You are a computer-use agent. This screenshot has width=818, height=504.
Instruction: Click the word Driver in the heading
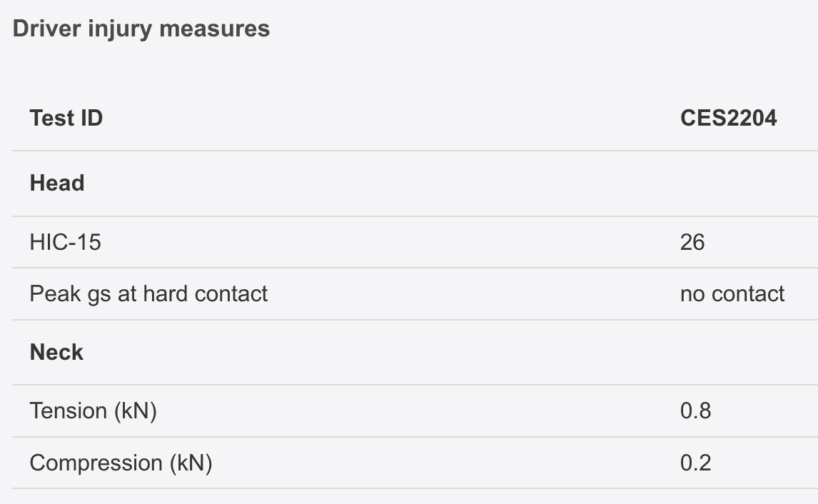pos(47,29)
